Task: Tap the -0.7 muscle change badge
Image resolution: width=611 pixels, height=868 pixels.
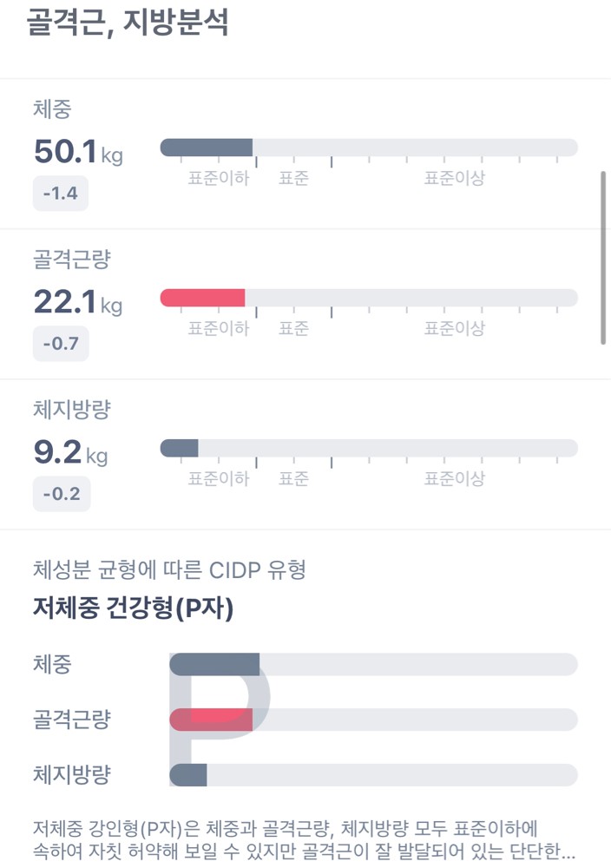Action: pos(60,344)
